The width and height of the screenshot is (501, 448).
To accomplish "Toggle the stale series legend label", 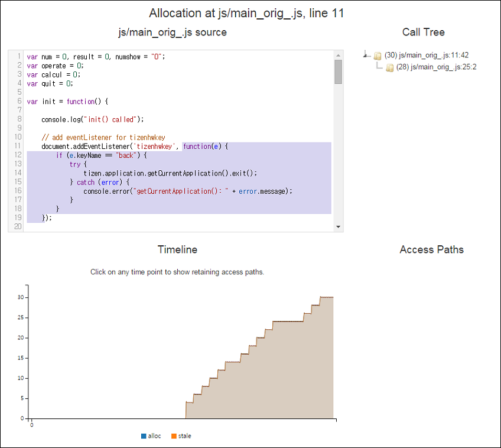I will [x=185, y=436].
